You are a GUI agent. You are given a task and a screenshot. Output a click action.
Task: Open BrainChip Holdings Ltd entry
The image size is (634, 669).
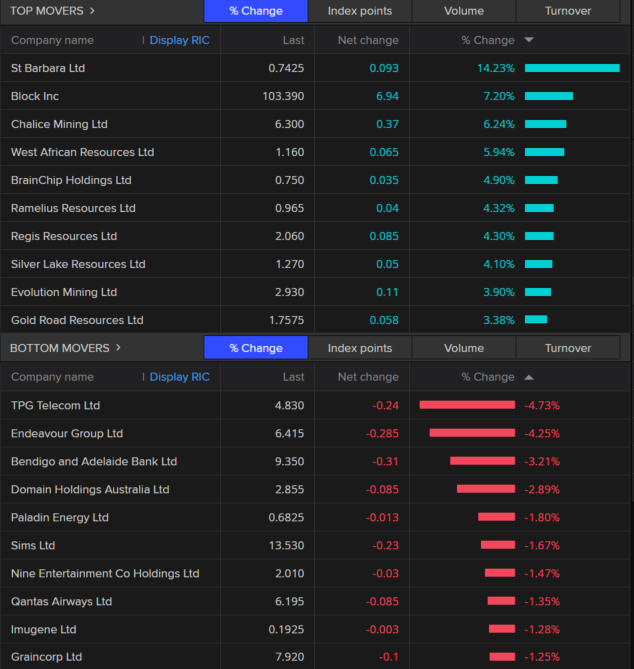tap(71, 180)
